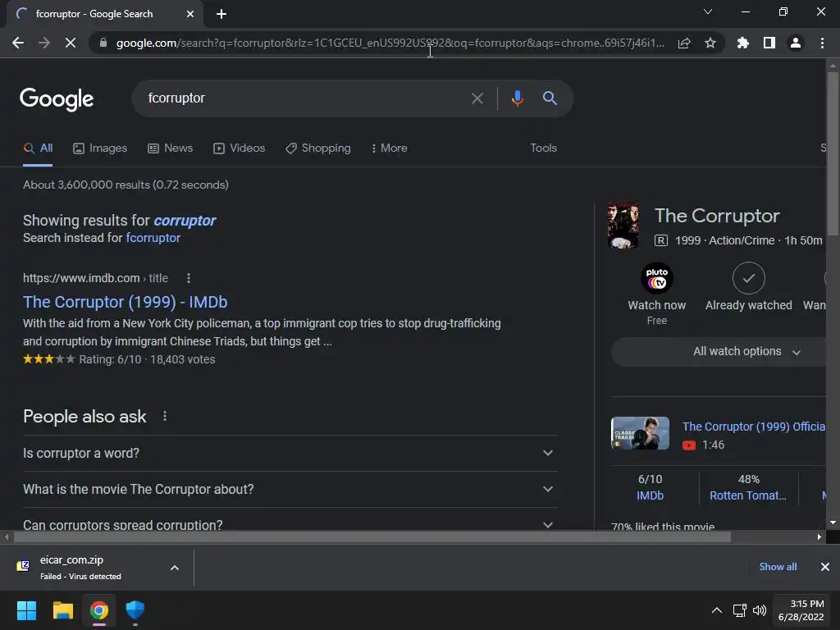Click the vertical page scrollbar thumb
The image size is (840, 630).
tap(833, 153)
